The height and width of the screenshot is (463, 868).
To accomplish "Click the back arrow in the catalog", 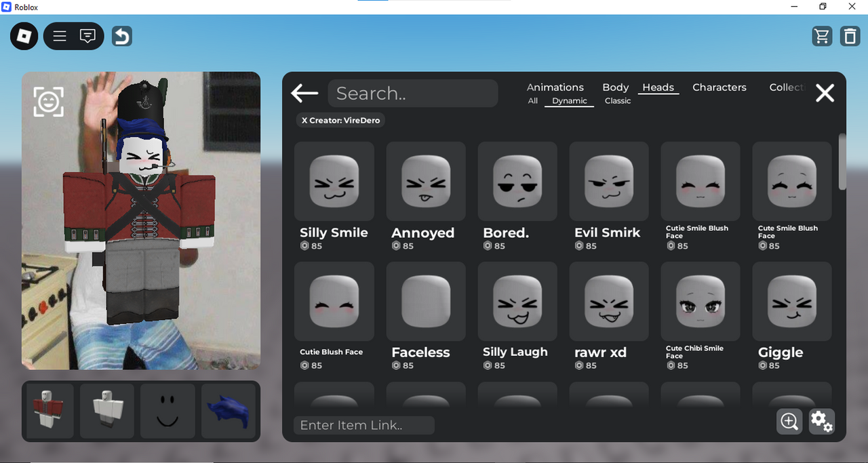I will (x=304, y=93).
